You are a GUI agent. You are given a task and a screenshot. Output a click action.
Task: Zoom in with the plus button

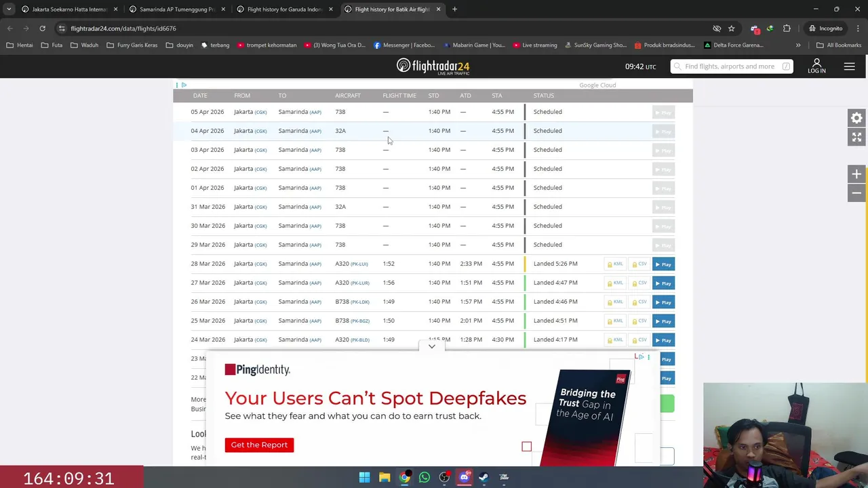pos(856,174)
